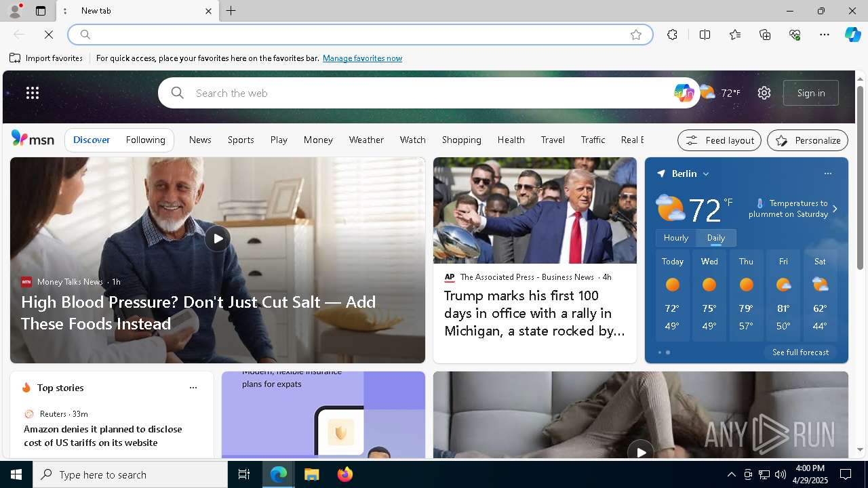Image resolution: width=868 pixels, height=488 pixels.
Task: Open a new tab with plus button
Action: [231, 11]
